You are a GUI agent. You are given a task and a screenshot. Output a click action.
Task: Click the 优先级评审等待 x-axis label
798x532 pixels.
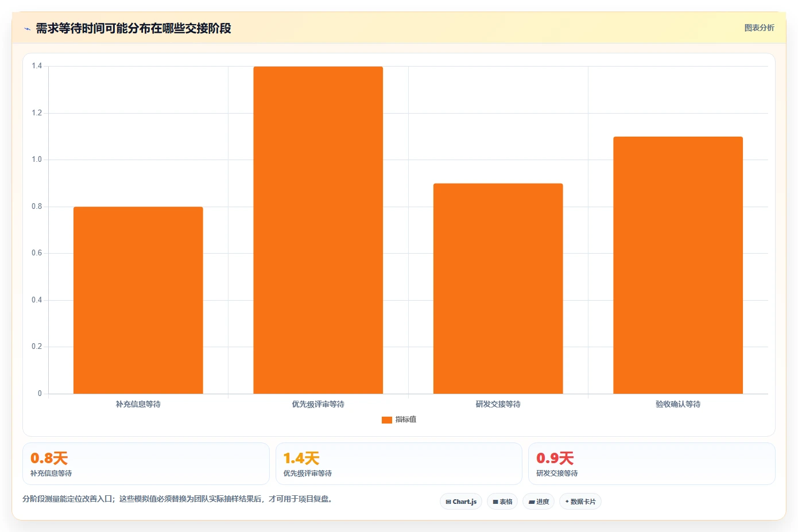pyautogui.click(x=318, y=404)
